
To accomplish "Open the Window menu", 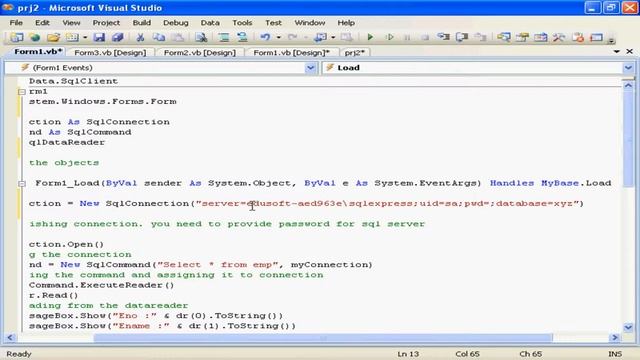I will 310,23.
